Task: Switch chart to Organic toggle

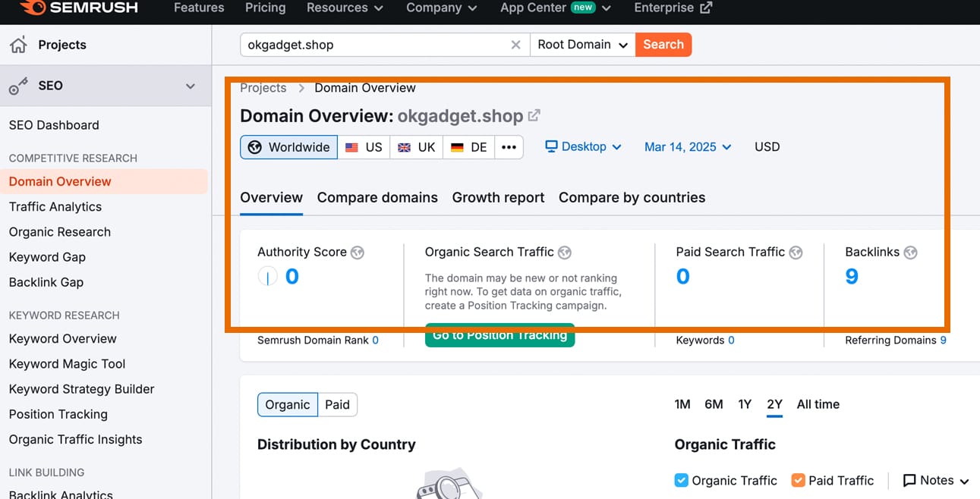Action: pyautogui.click(x=288, y=405)
